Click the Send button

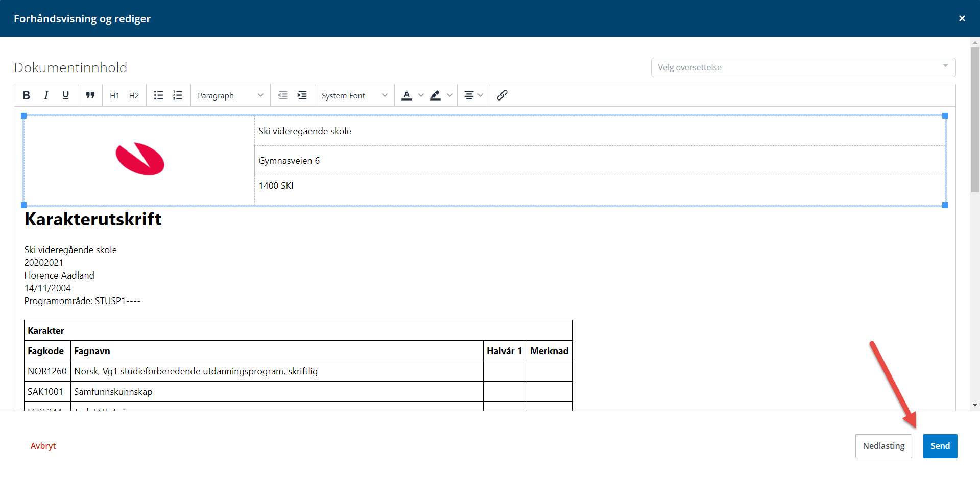point(940,446)
